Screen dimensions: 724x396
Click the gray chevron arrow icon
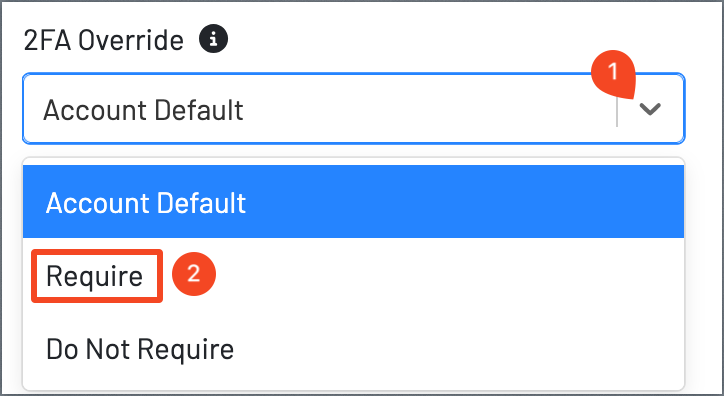650,109
